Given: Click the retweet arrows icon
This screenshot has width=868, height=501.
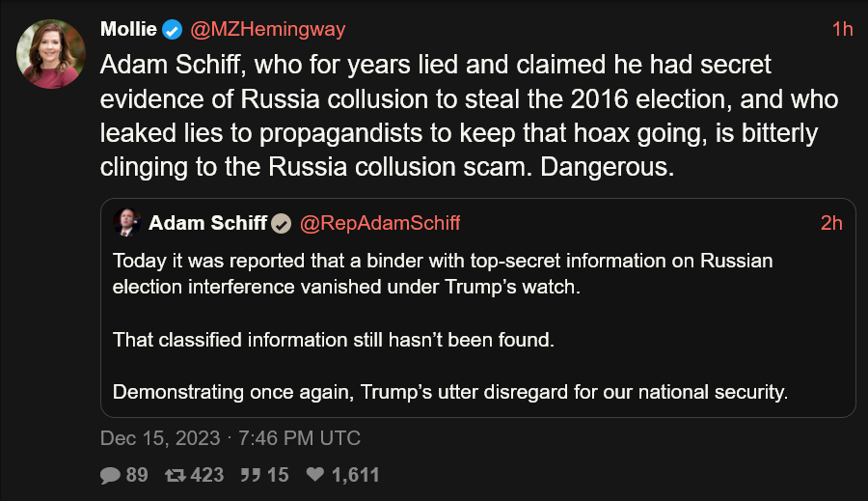Looking at the screenshot, I should point(175,475).
